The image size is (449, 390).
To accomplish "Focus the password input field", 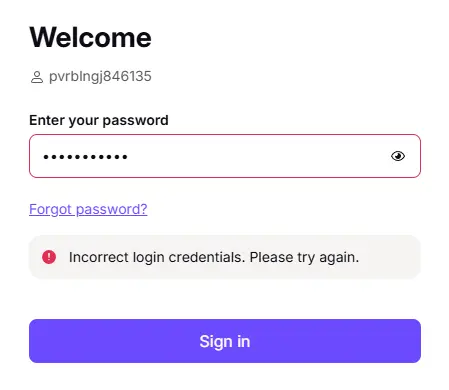I will click(225, 156).
